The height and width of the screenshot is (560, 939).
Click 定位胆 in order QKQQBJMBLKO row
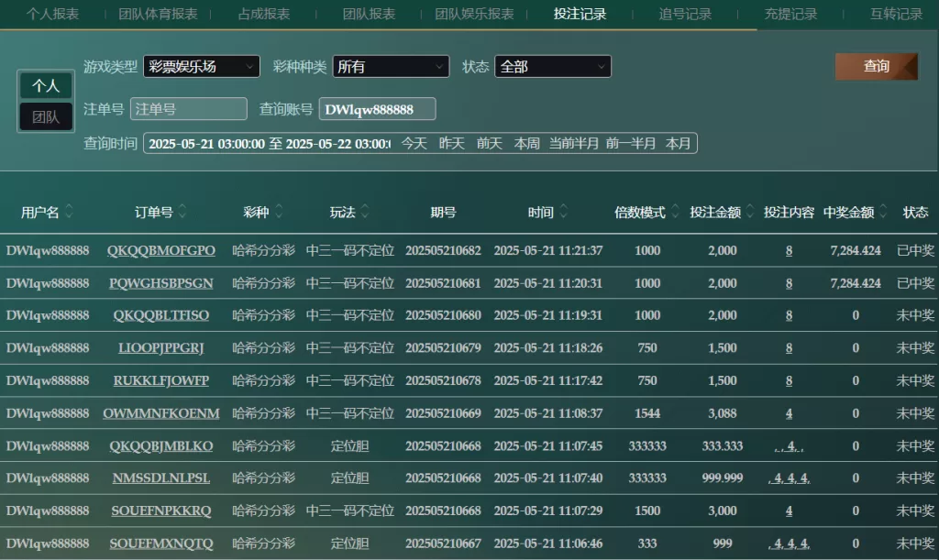coord(349,445)
